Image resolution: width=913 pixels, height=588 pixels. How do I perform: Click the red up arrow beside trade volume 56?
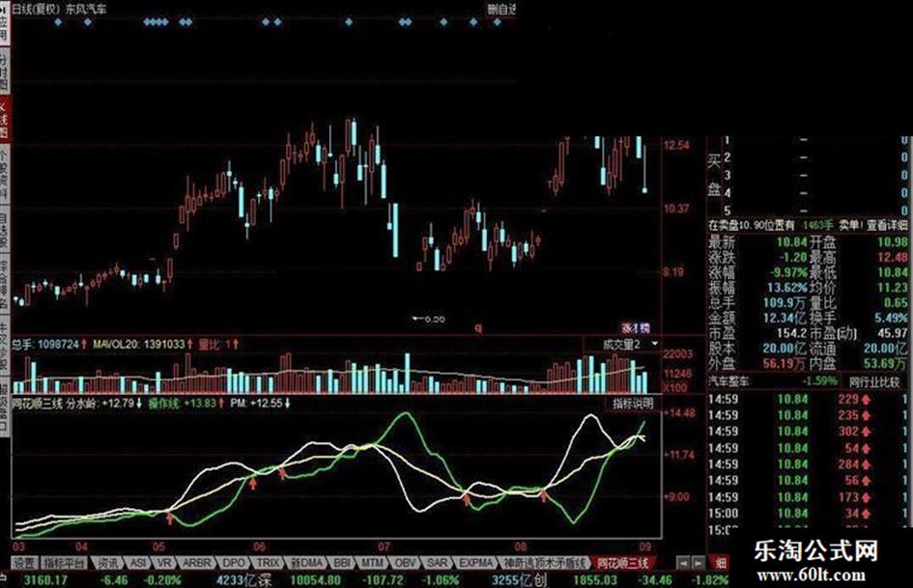(x=866, y=481)
